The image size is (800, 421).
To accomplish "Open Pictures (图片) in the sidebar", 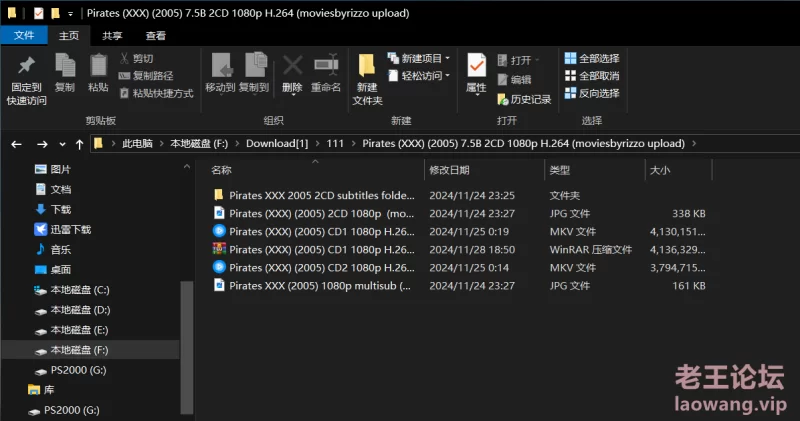I will click(x=53, y=169).
